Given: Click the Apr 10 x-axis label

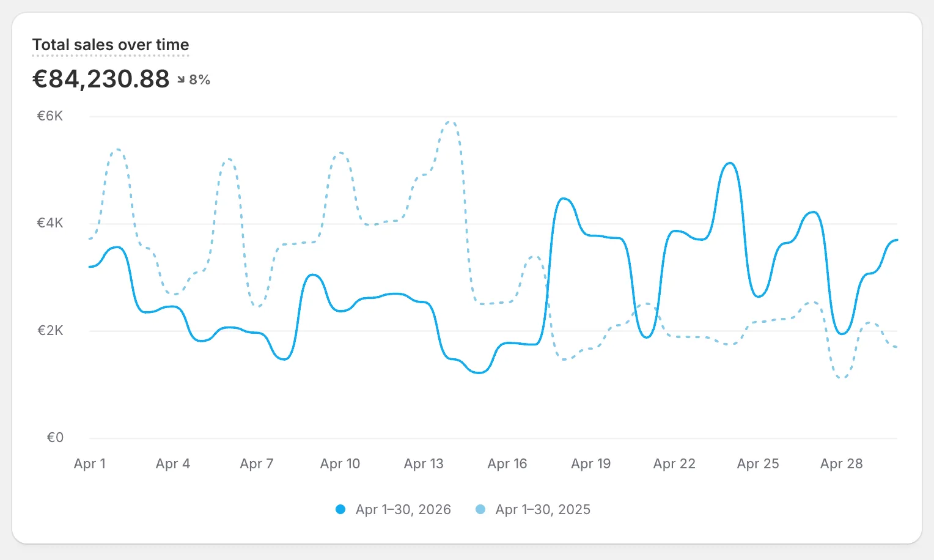Looking at the screenshot, I should [x=340, y=463].
